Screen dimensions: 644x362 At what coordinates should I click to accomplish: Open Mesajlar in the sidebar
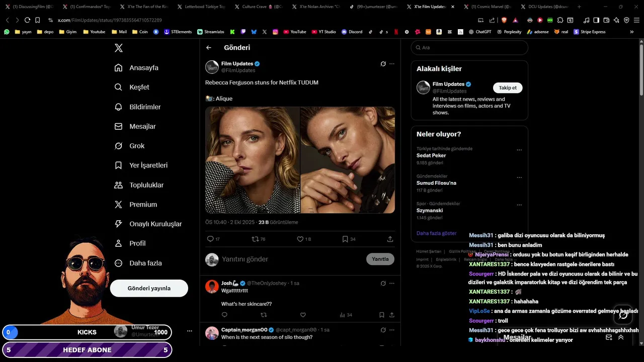coord(135,127)
